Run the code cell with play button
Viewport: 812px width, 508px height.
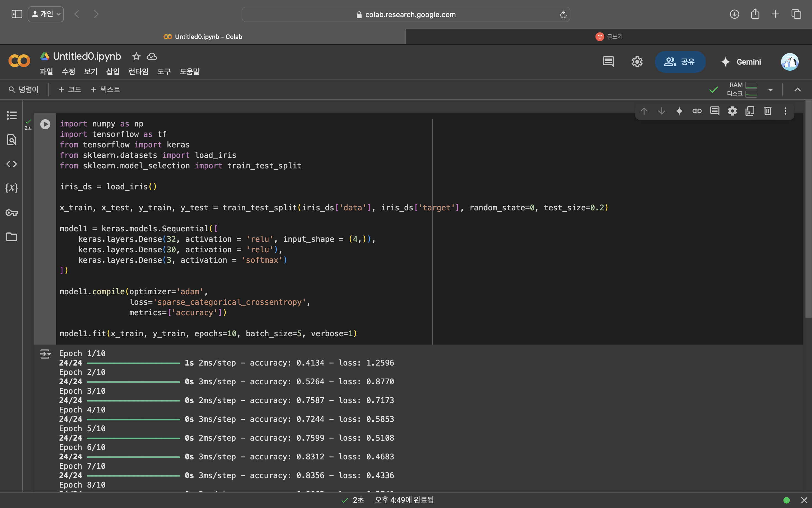click(45, 124)
